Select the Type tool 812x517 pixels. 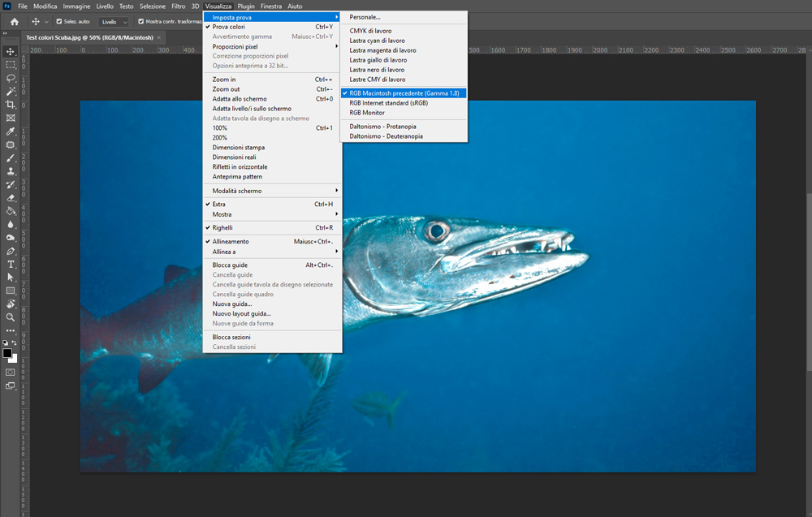tap(11, 265)
